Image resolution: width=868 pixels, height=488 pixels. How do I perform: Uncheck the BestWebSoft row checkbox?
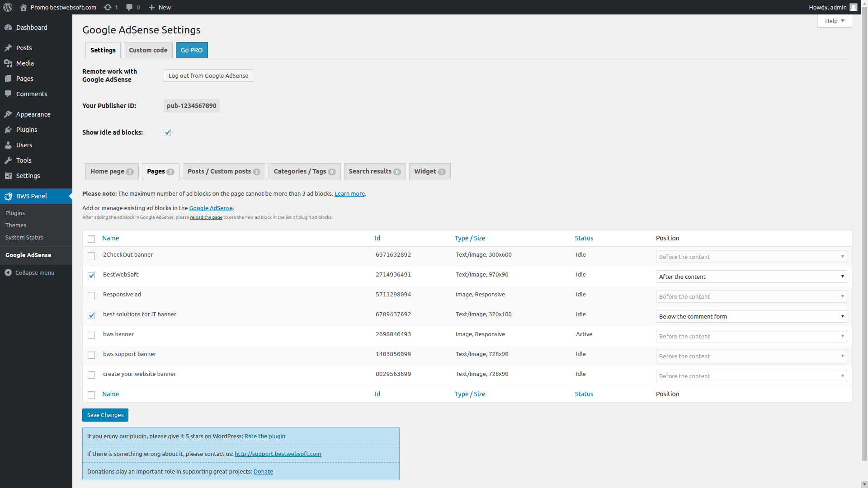[x=91, y=276]
